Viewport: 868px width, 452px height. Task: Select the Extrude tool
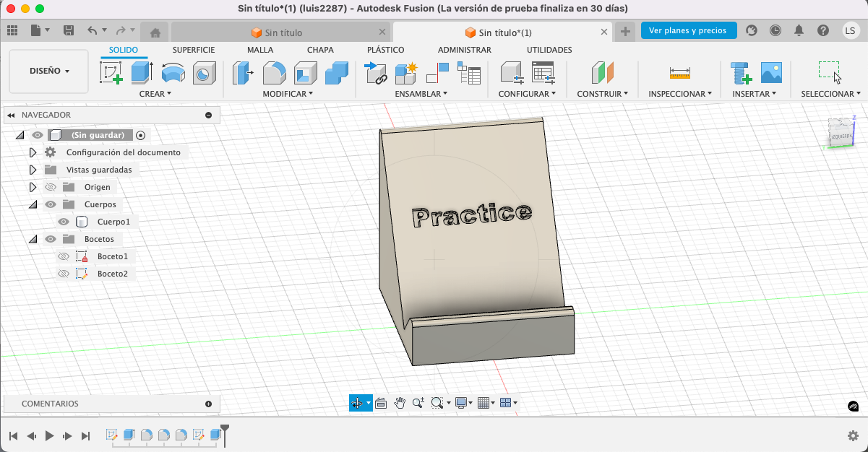click(x=142, y=73)
